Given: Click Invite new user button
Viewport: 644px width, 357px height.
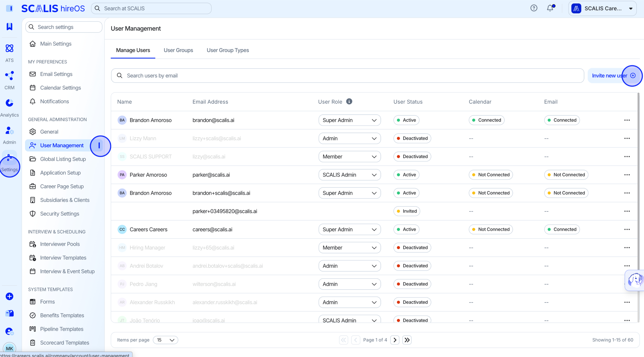Looking at the screenshot, I should click(x=614, y=76).
